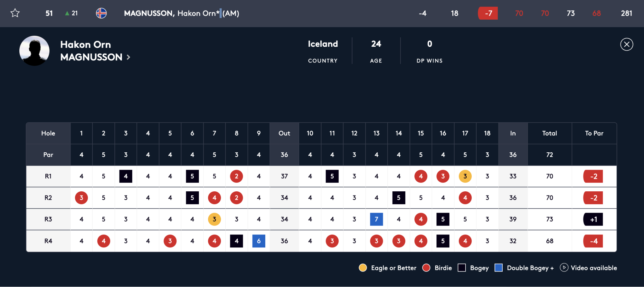
Task: Click the position change up arrow 21
Action: pyautogui.click(x=71, y=13)
